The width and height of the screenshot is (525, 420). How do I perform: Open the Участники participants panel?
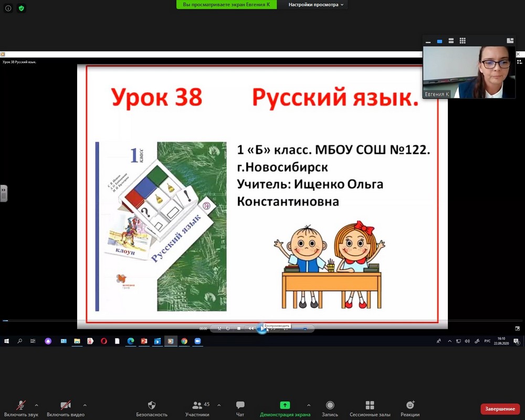pyautogui.click(x=197, y=408)
